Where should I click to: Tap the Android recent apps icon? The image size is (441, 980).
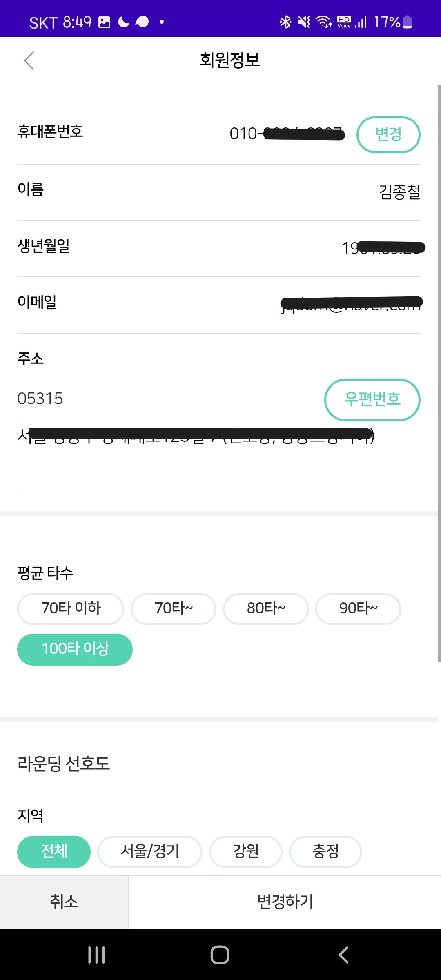click(97, 955)
